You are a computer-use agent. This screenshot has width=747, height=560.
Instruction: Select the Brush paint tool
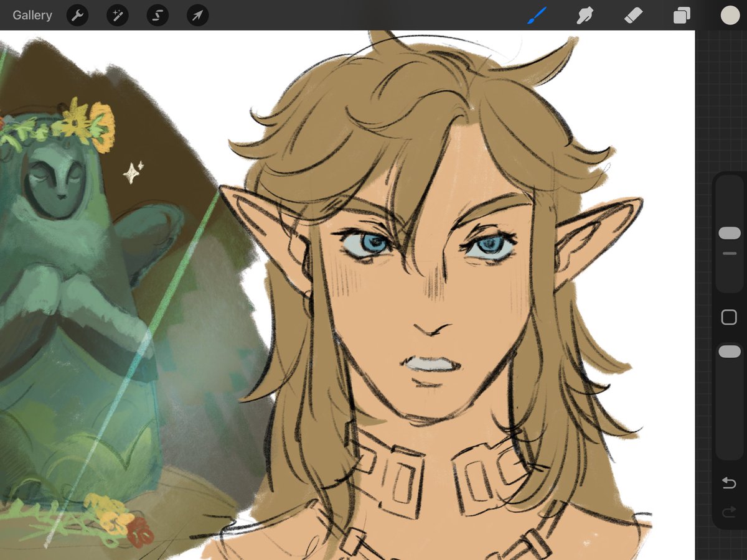(536, 15)
